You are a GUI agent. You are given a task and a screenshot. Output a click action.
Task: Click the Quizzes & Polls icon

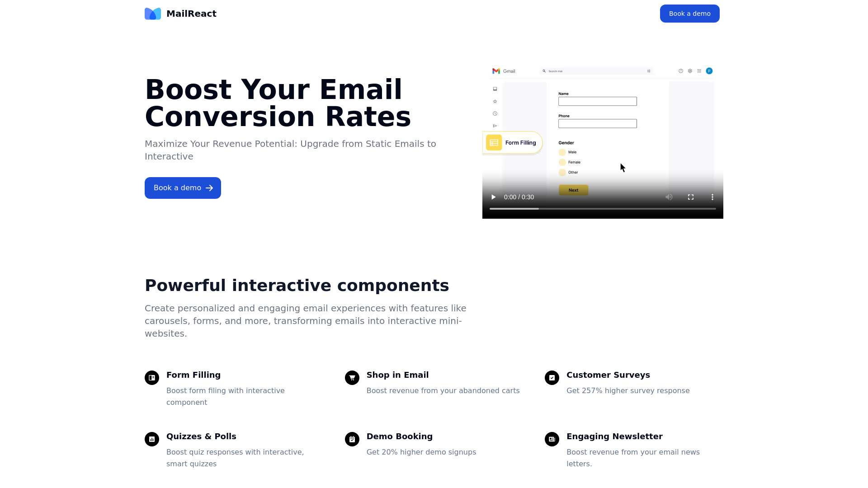pos(151,439)
